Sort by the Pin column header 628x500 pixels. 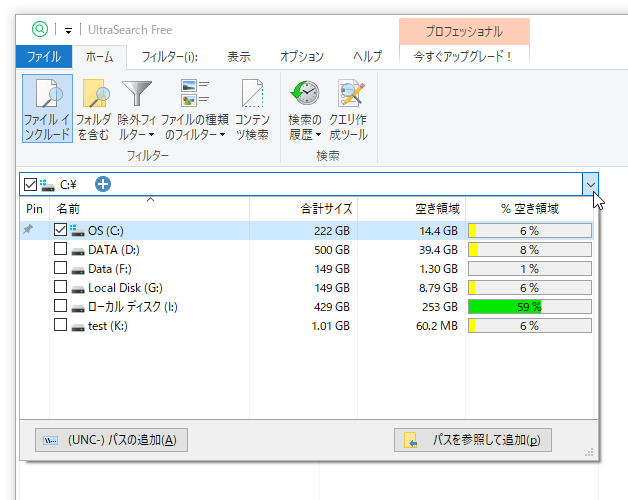(x=34, y=209)
